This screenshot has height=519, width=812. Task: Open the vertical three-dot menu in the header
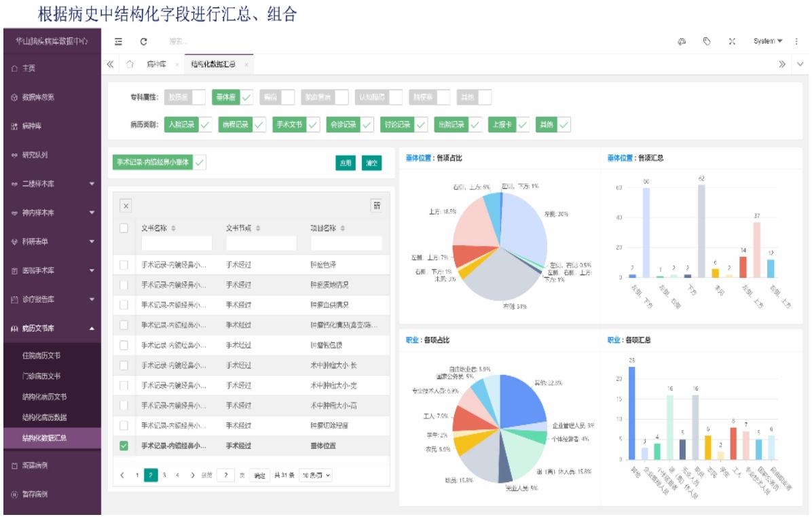[x=796, y=41]
